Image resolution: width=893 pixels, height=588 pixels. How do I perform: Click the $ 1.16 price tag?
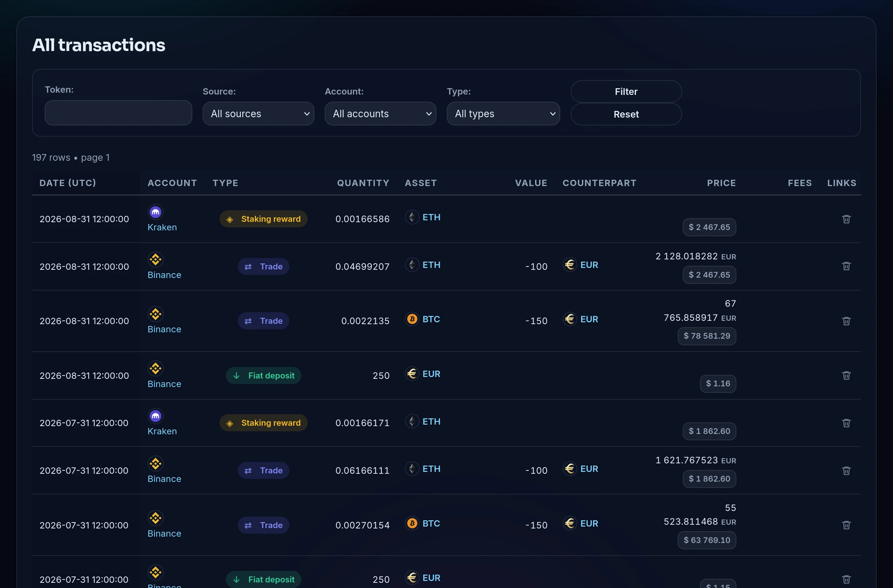tap(718, 384)
